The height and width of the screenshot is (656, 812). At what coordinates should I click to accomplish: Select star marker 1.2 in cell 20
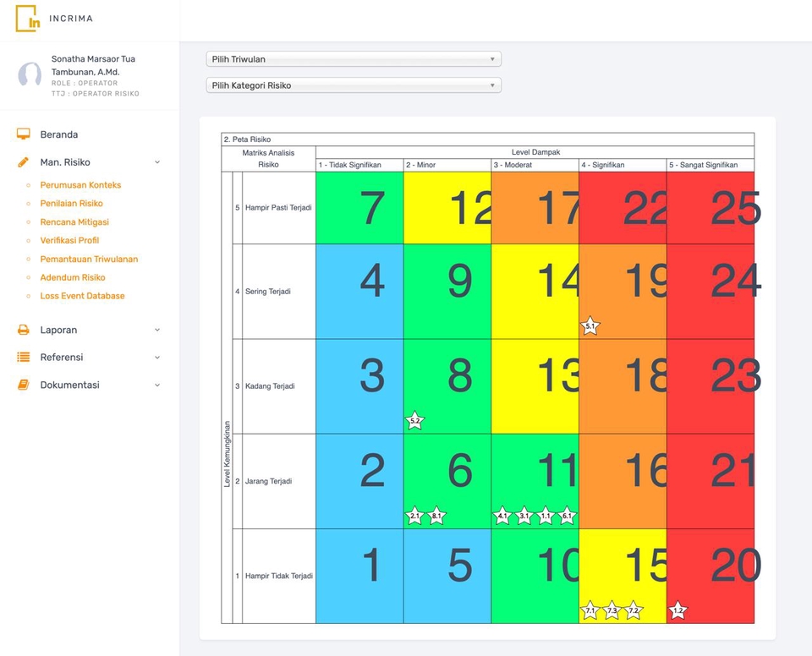pyautogui.click(x=678, y=610)
